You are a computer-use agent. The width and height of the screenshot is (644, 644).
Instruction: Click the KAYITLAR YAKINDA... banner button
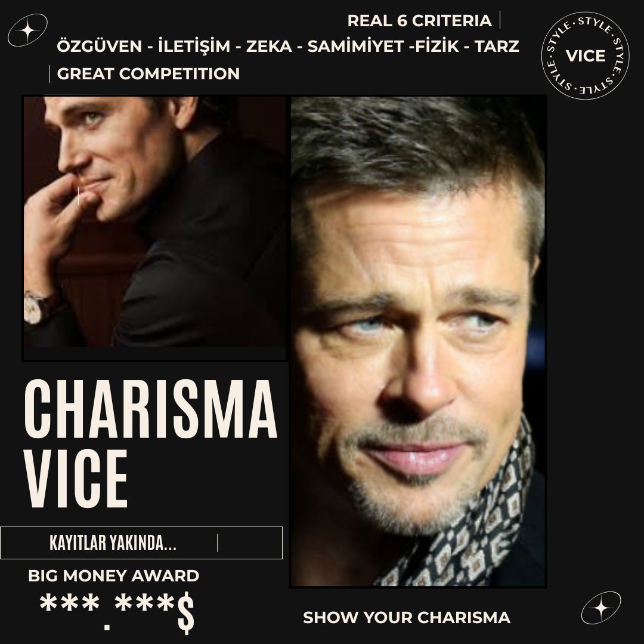coord(141,543)
